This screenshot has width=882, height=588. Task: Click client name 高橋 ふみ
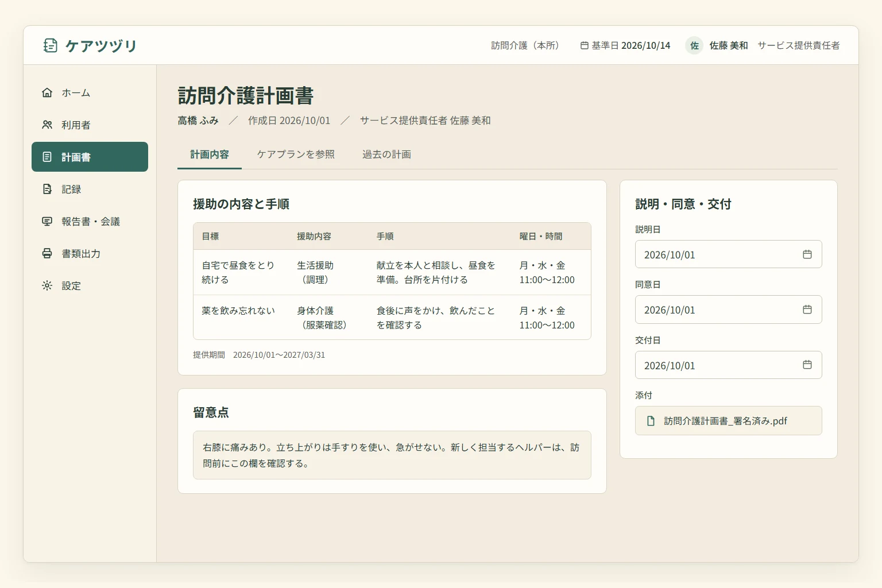(198, 121)
